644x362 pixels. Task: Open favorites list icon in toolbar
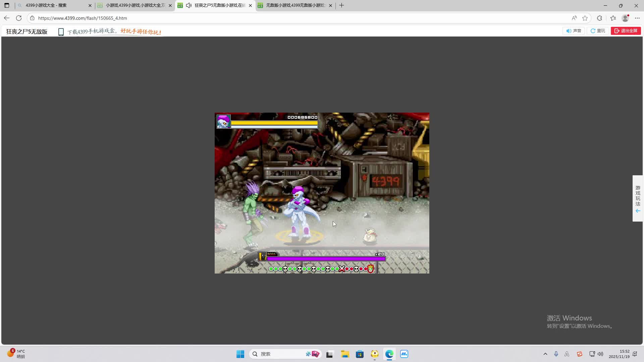coord(613,18)
